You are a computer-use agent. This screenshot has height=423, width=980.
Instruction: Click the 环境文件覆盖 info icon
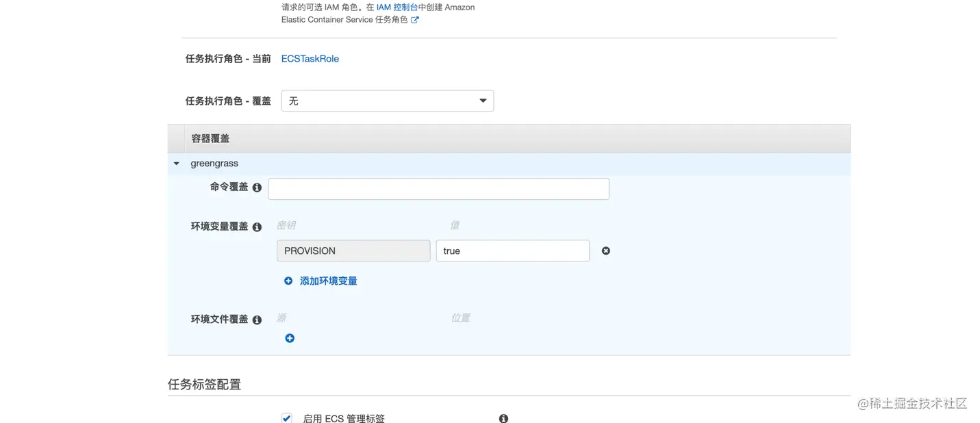[257, 320]
